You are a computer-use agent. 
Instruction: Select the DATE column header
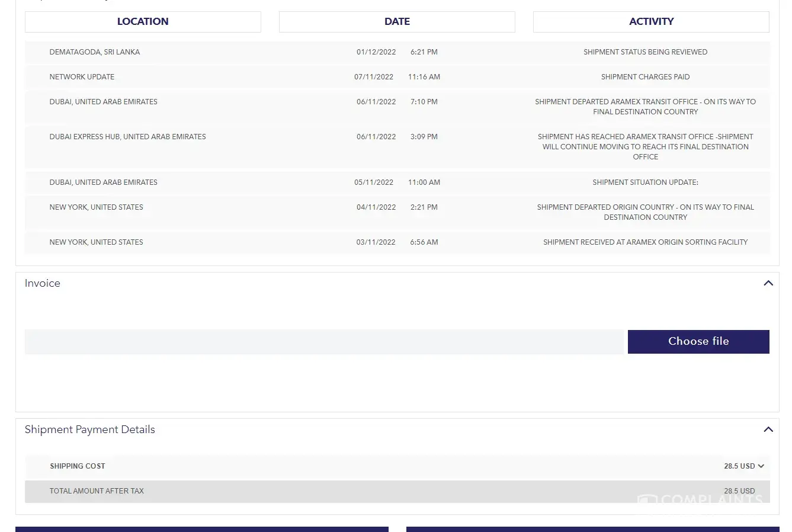coord(397,22)
